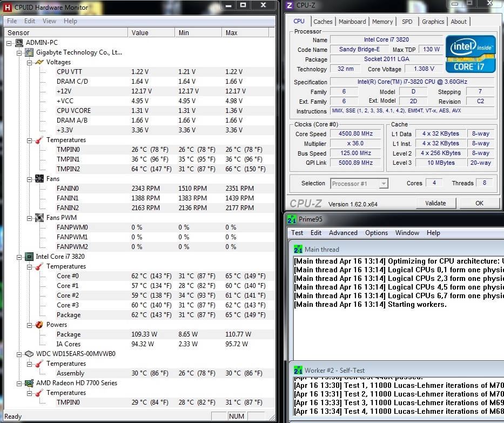504x423 pixels.
Task: Click the thermometer icon beside the Gigabyte board's Temperatures node
Action: point(39,140)
